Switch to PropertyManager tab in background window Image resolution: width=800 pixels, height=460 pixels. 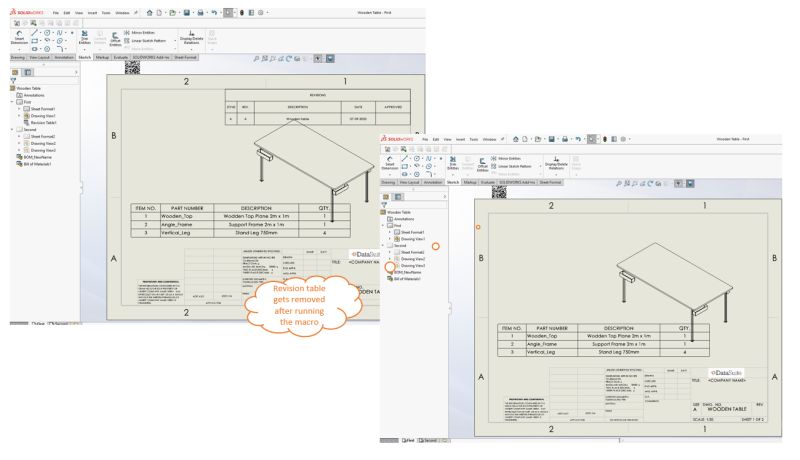tap(28, 72)
